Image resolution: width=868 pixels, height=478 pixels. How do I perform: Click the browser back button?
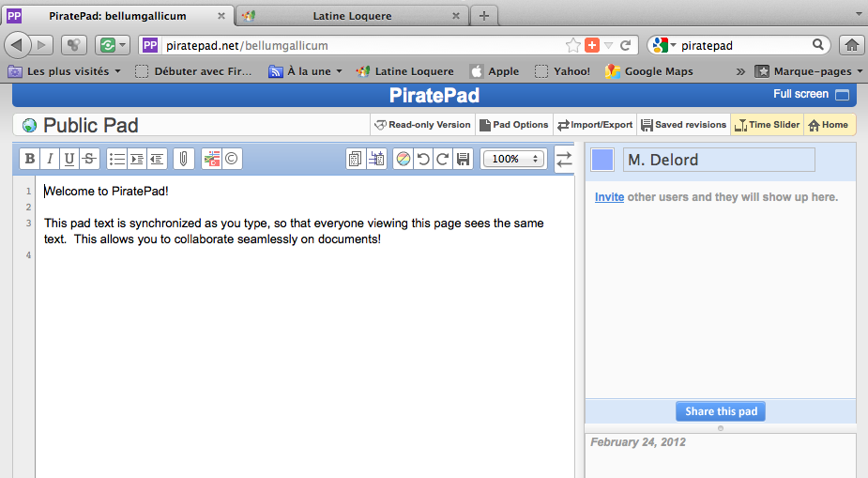(17, 45)
